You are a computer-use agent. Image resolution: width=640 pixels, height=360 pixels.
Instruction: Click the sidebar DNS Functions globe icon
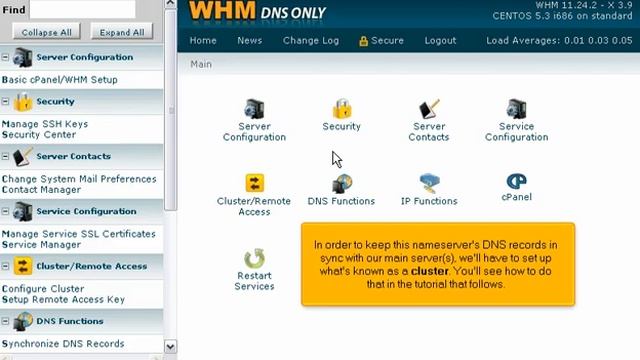tap(22, 321)
